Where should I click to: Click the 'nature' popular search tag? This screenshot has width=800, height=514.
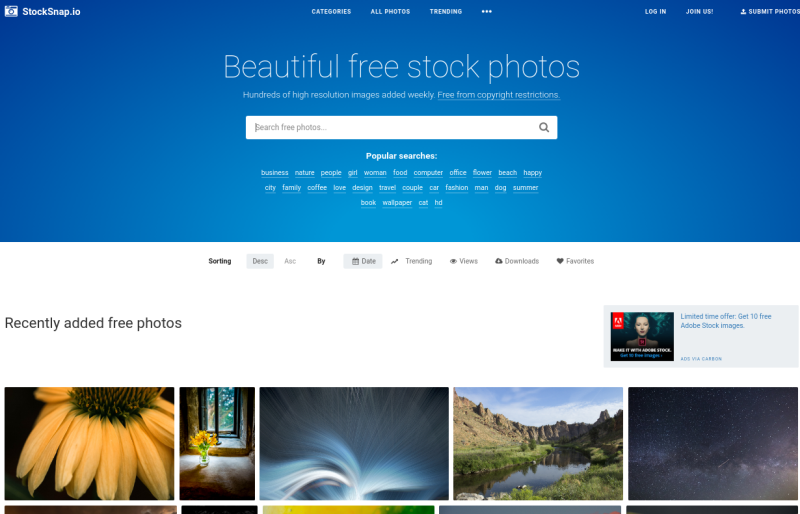click(x=305, y=173)
